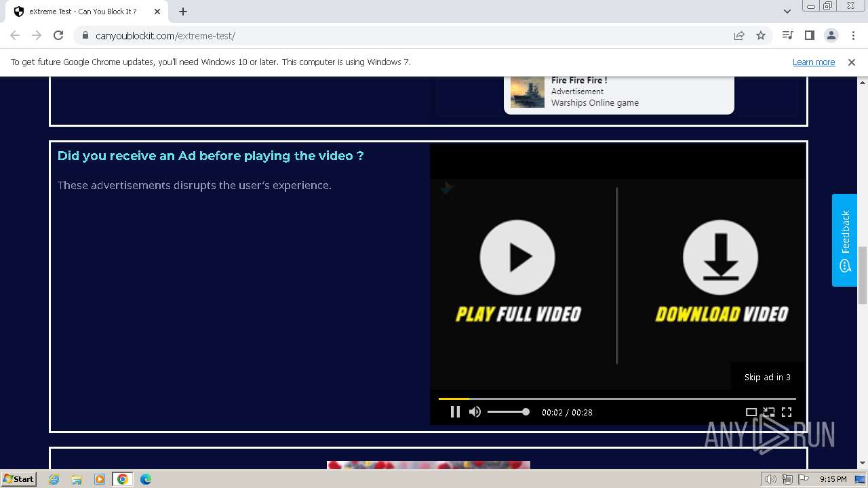This screenshot has height=488, width=868.
Task: Open Chrome three-dot menu
Action: [x=853, y=35]
